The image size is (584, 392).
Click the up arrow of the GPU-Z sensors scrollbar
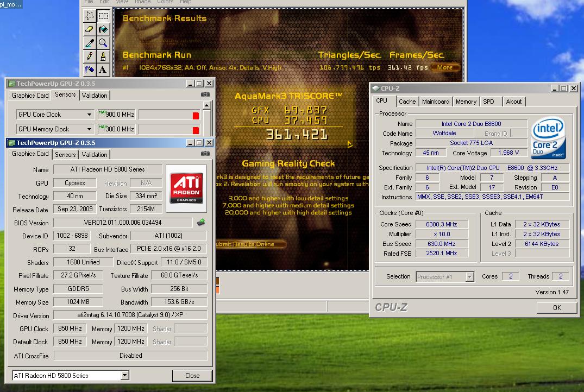(207, 106)
